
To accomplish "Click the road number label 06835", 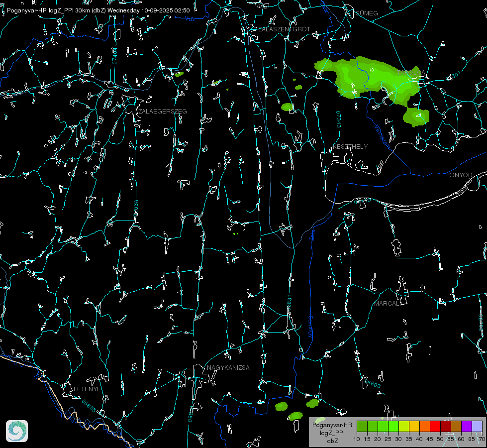I will point(89,406).
